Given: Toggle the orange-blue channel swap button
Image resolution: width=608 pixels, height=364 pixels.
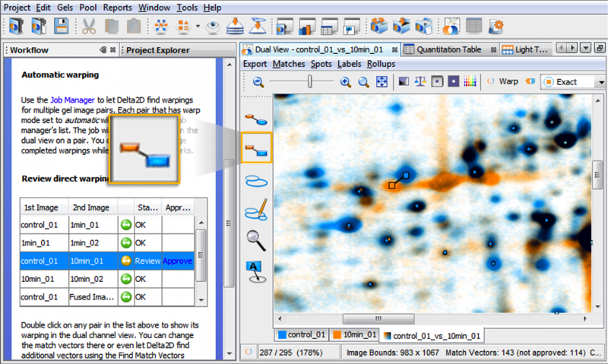Looking at the screenshot, I should (531, 81).
